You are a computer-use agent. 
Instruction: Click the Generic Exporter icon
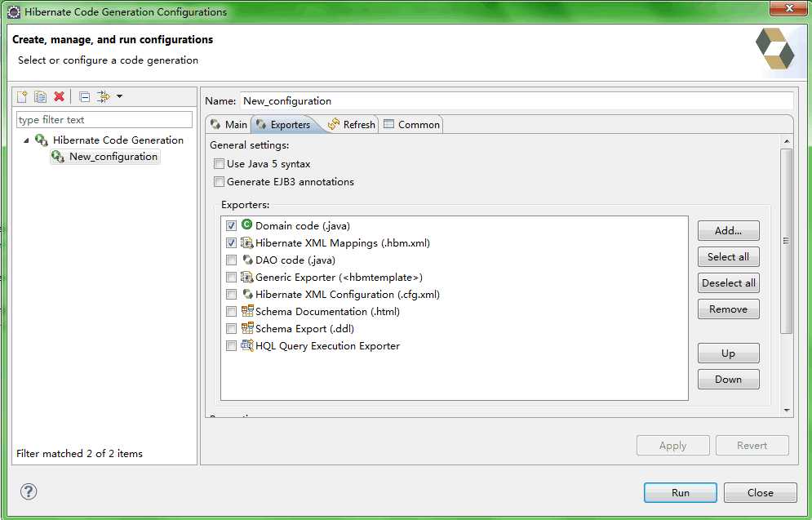(247, 277)
